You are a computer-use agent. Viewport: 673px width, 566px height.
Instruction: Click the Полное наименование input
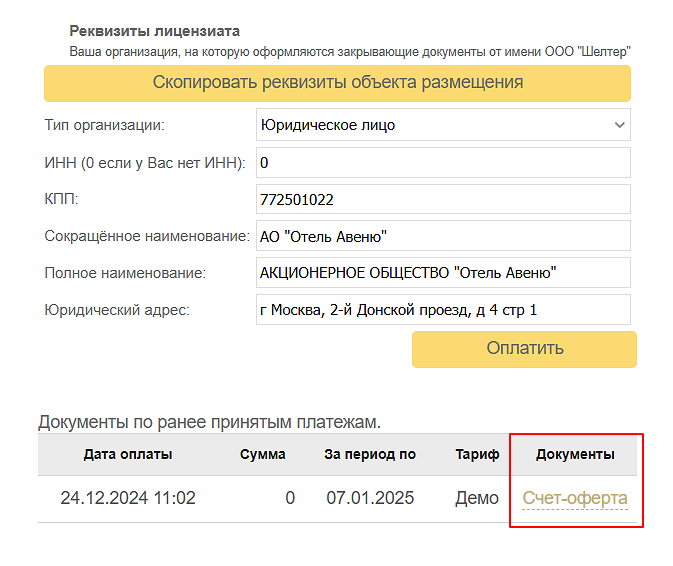coord(443,272)
